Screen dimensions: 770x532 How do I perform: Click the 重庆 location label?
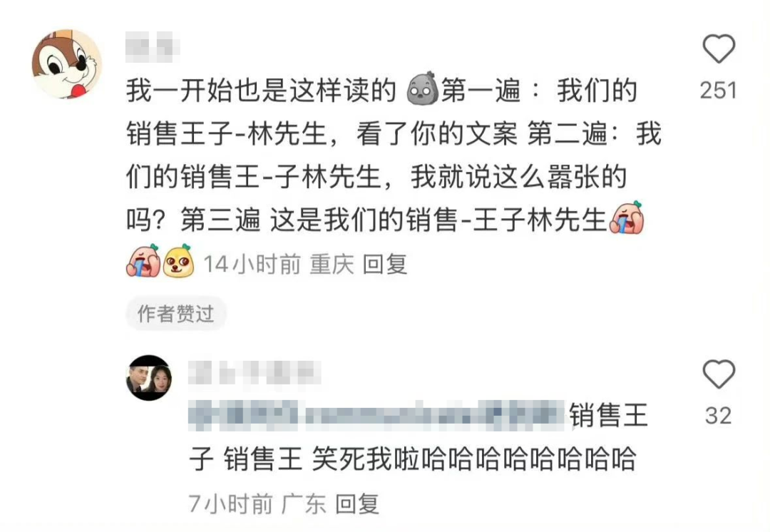tap(332, 265)
